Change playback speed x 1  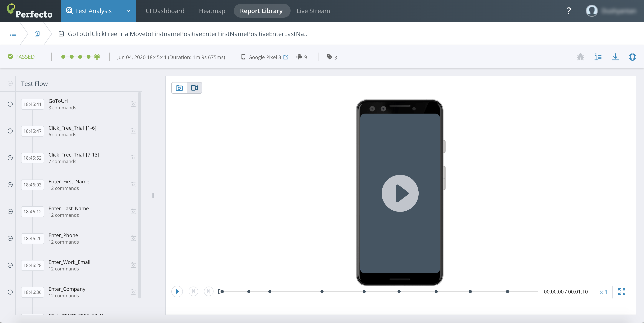tap(604, 292)
